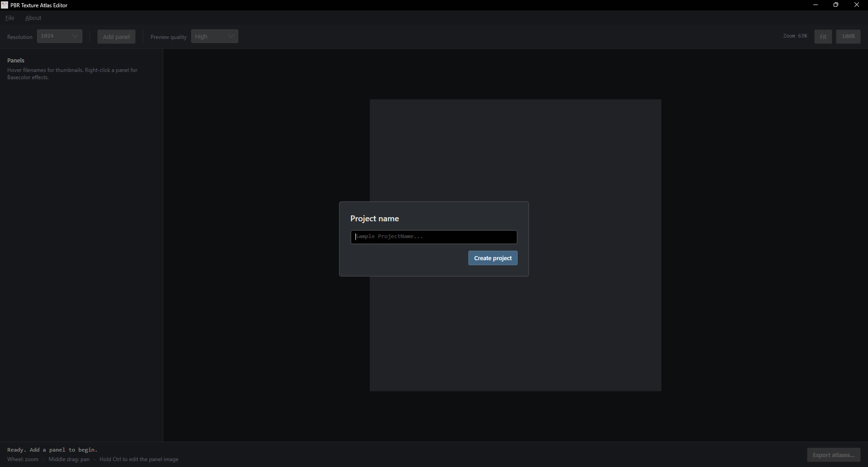Image resolution: width=868 pixels, height=467 pixels.
Task: Expand the Resolution 1024 dropdown
Action: (60, 36)
